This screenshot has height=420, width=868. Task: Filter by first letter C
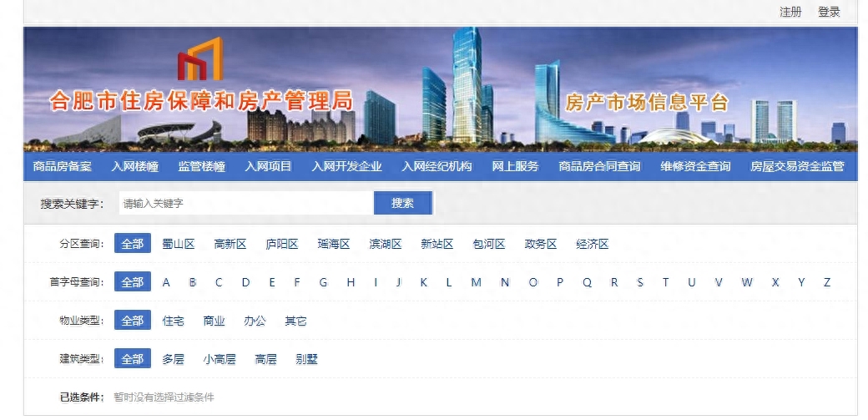(x=219, y=282)
